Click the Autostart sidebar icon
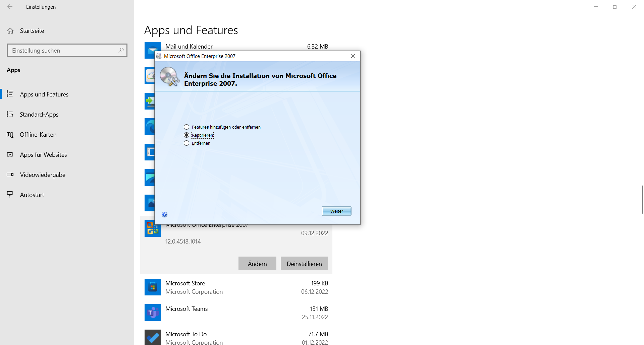This screenshot has height=345, width=644. pos(10,195)
